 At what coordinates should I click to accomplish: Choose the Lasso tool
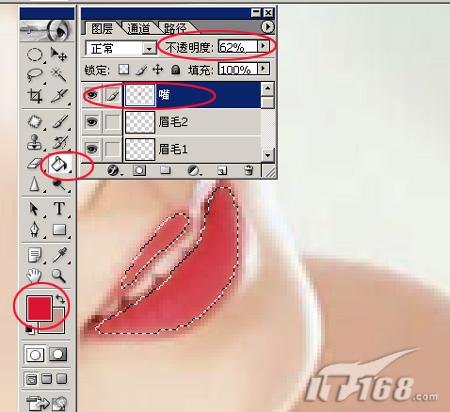coord(35,75)
